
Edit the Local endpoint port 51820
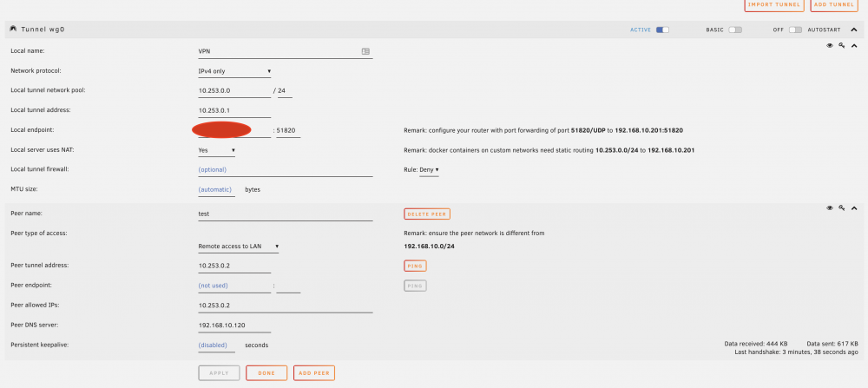(x=288, y=130)
